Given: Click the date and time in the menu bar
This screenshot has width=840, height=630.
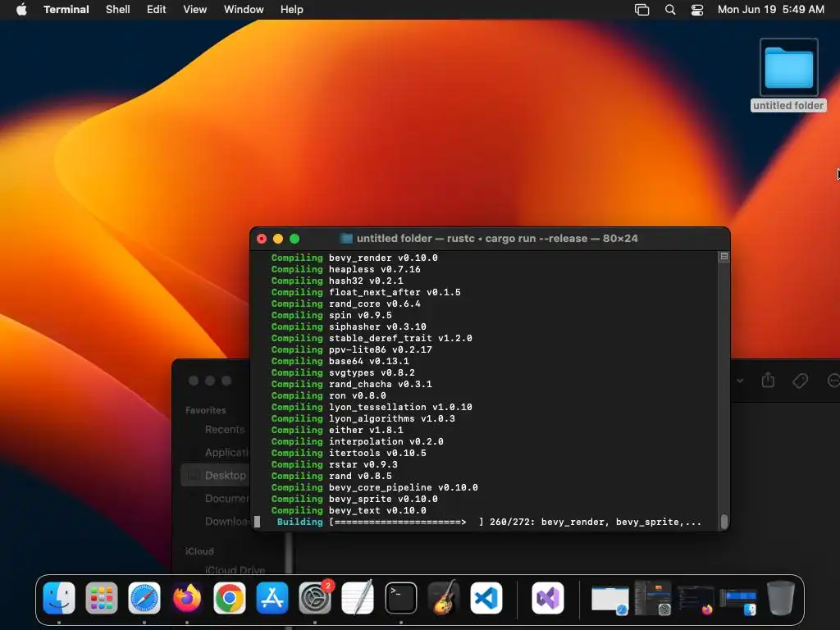Looking at the screenshot, I should tap(771, 10).
